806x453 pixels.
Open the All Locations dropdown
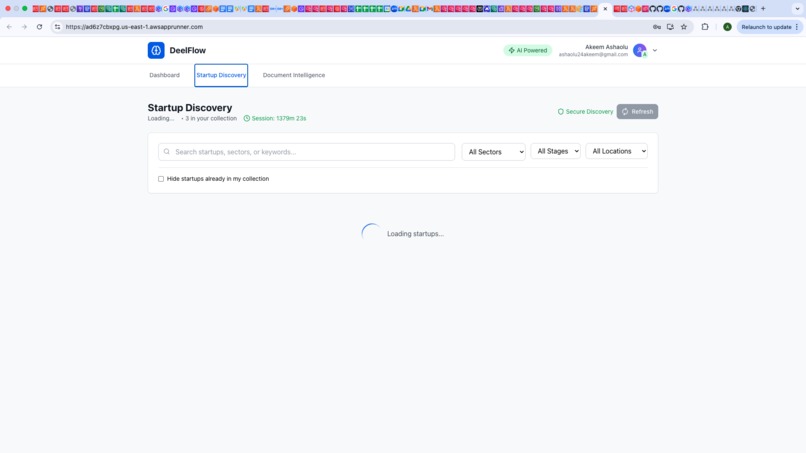tap(616, 151)
